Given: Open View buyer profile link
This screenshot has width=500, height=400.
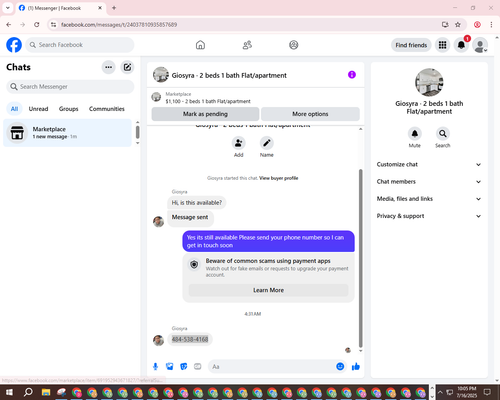Looking at the screenshot, I should (279, 178).
